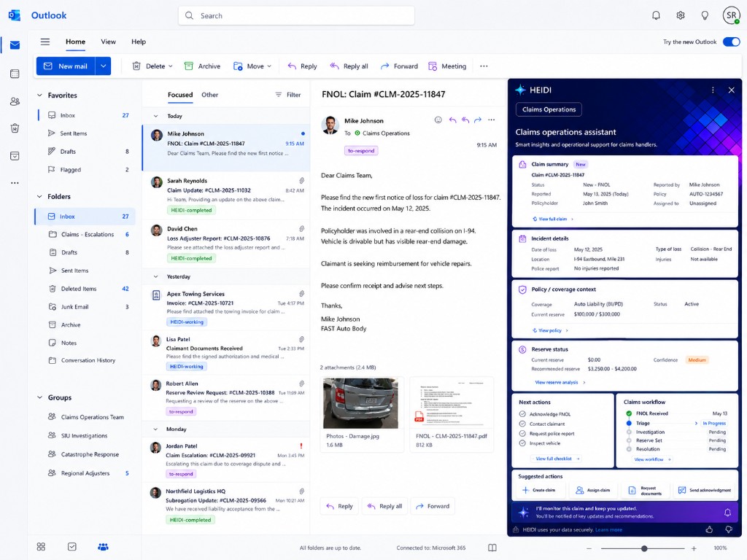Screen dimensions: 747x560
Task: Click the thumbs down feedback icon
Action: click(x=729, y=529)
